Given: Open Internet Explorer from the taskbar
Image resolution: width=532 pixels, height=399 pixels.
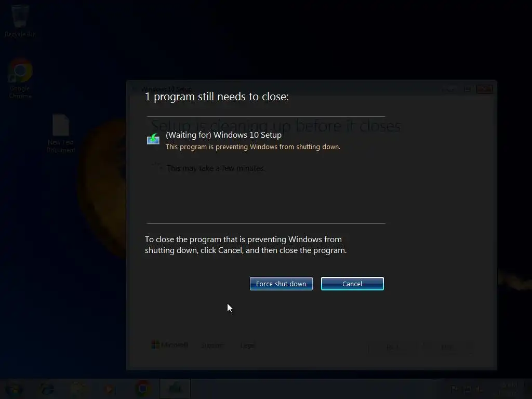Looking at the screenshot, I should coord(47,389).
